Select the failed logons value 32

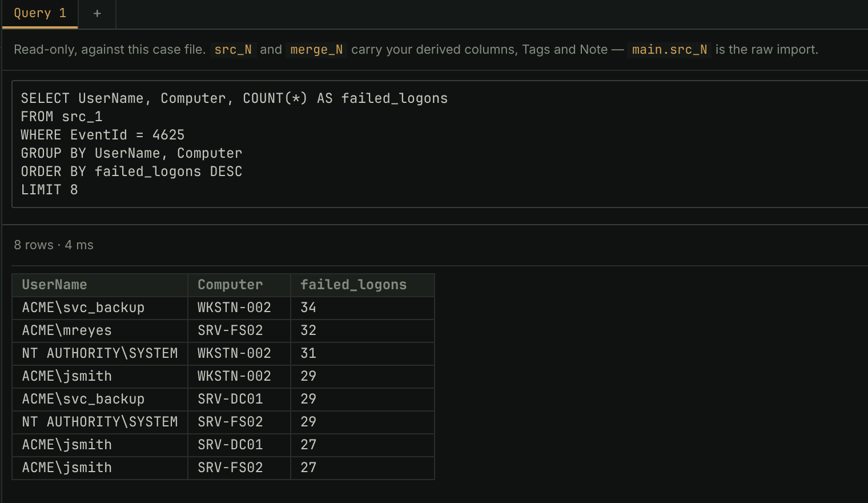coord(363,330)
